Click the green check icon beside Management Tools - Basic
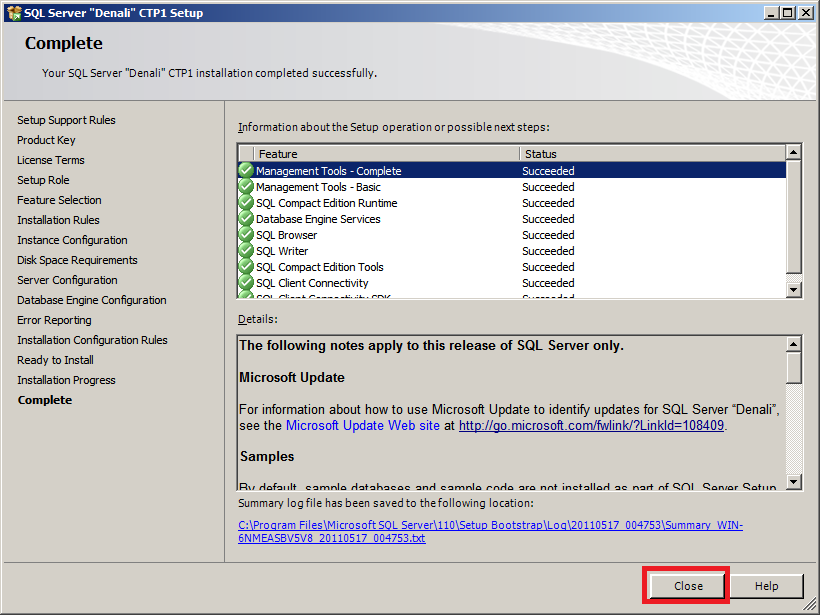 coord(246,187)
